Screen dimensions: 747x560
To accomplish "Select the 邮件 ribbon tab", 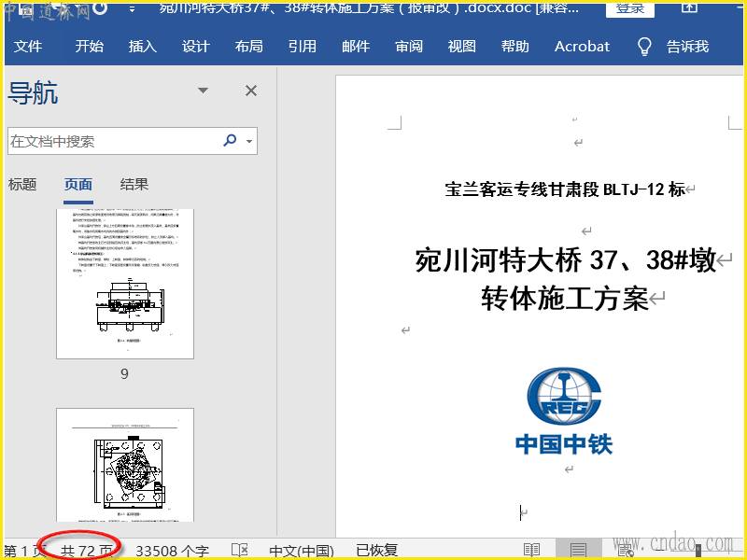I will [356, 46].
